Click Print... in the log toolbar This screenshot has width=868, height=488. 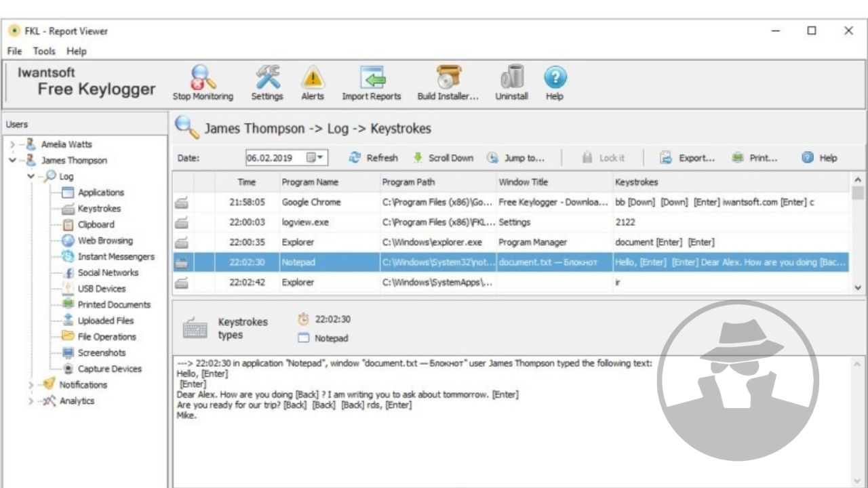[755, 158]
